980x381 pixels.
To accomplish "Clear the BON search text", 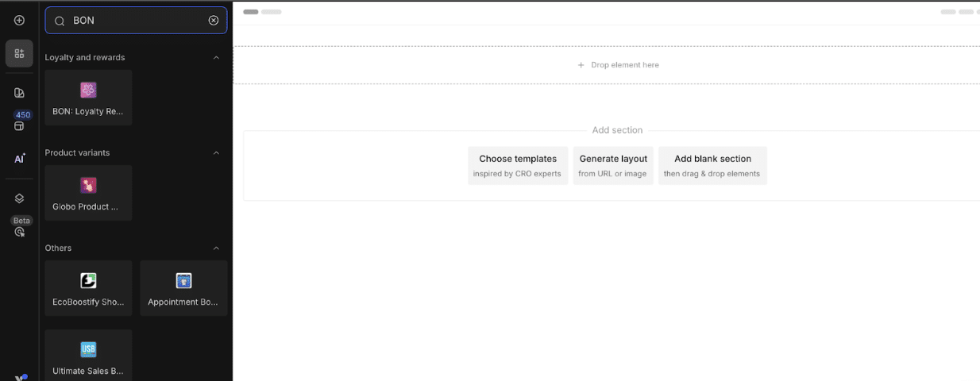I will point(214,21).
